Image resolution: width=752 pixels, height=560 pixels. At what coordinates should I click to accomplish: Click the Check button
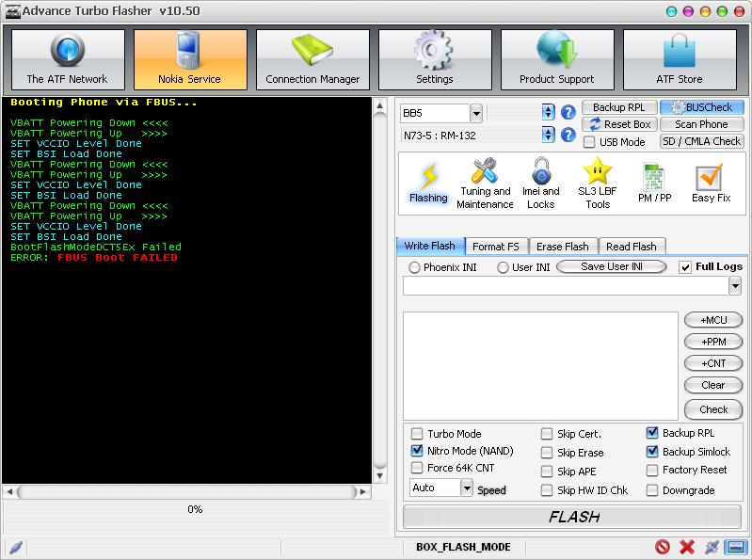(713, 409)
